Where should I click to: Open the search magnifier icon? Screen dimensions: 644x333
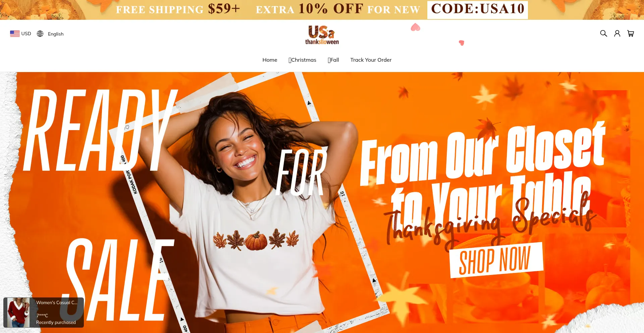coord(603,33)
